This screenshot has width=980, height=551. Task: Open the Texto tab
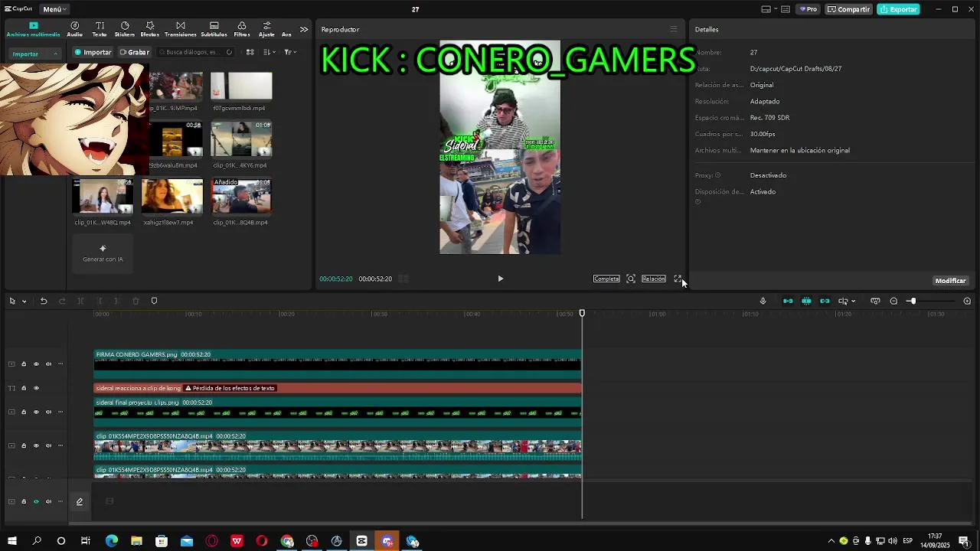point(100,29)
